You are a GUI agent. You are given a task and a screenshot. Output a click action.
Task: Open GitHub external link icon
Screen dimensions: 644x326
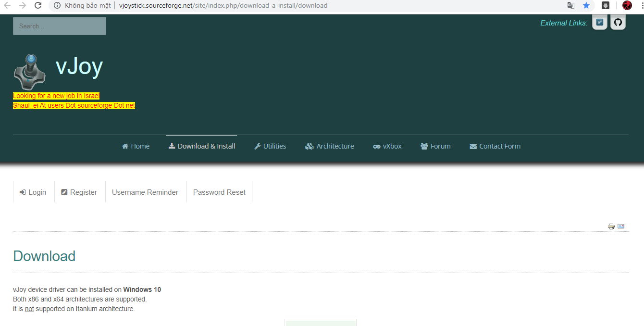(618, 22)
